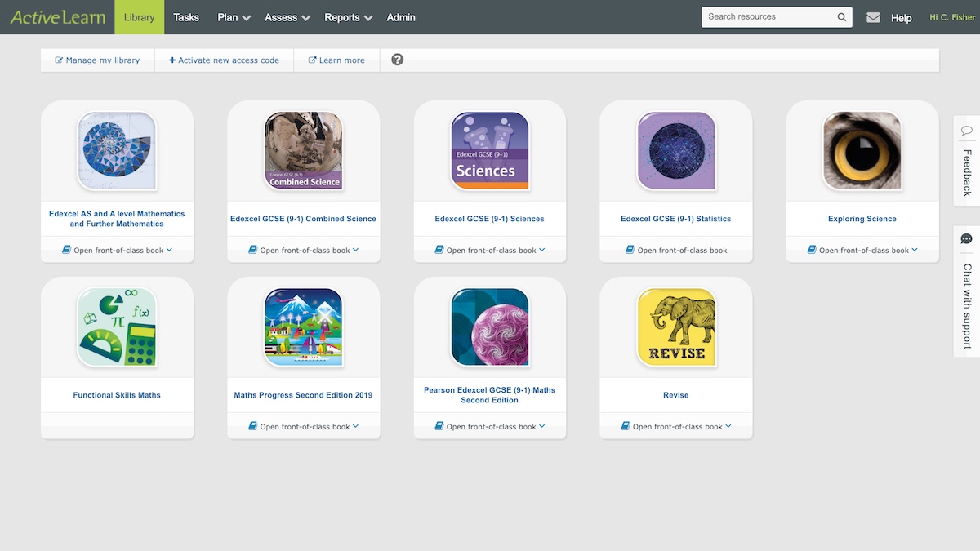
Task: Click Activate new access code
Action: (x=224, y=60)
